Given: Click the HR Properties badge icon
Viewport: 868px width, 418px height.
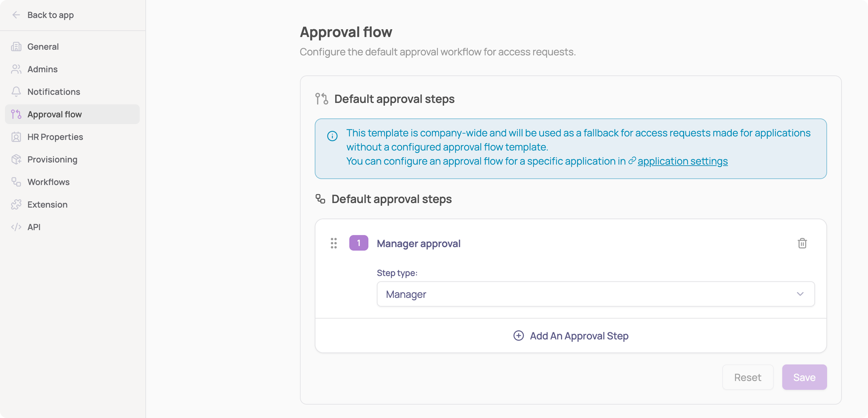Looking at the screenshot, I should [16, 137].
